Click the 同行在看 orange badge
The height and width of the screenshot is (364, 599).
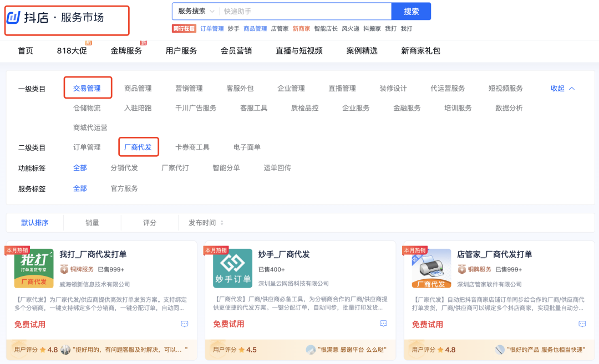(185, 28)
